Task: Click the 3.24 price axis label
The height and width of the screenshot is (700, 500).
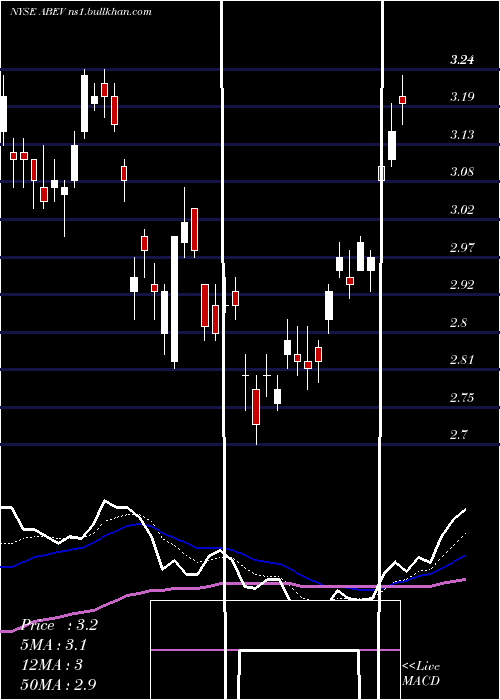Action: pyautogui.click(x=462, y=59)
